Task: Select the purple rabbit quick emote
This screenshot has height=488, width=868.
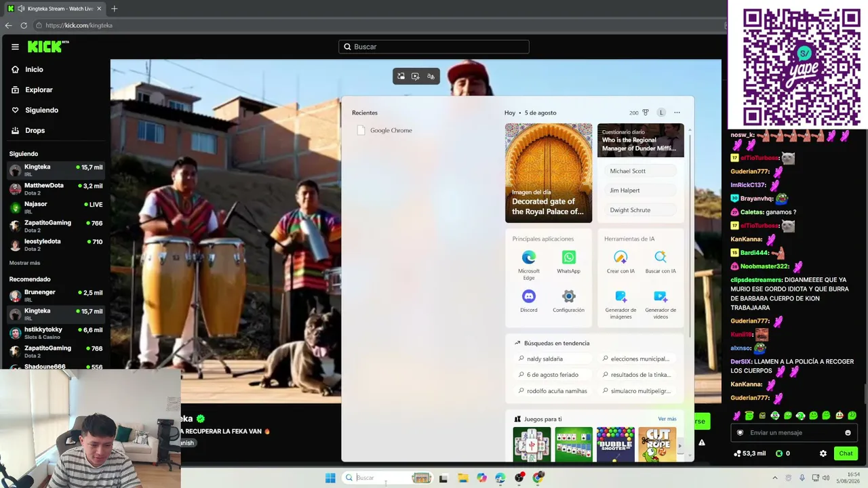Action: tap(737, 415)
